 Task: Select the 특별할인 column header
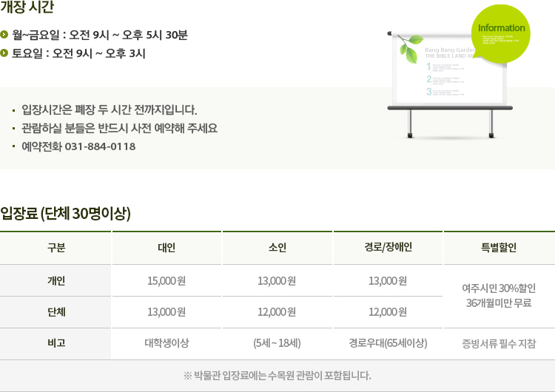499,248
